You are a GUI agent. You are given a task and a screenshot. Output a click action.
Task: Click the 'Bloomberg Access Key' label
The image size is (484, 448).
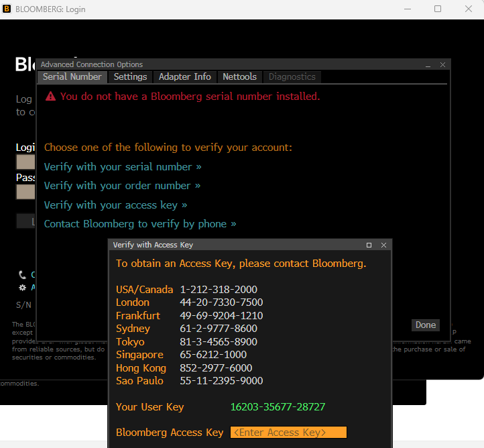click(x=170, y=433)
